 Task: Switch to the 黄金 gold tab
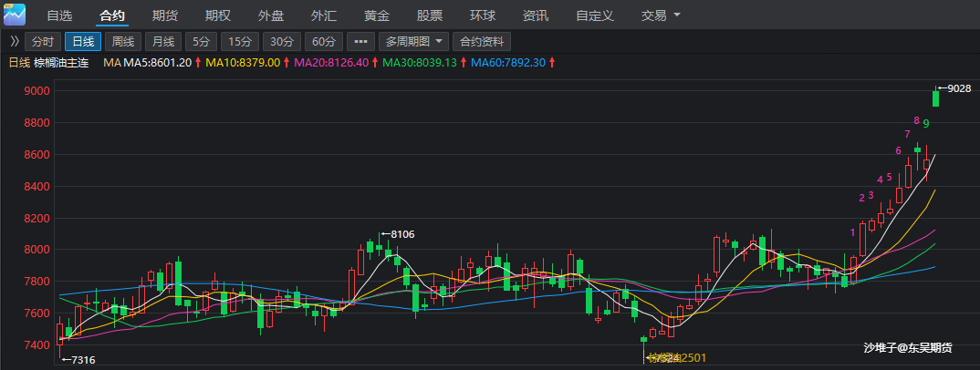coord(377,15)
